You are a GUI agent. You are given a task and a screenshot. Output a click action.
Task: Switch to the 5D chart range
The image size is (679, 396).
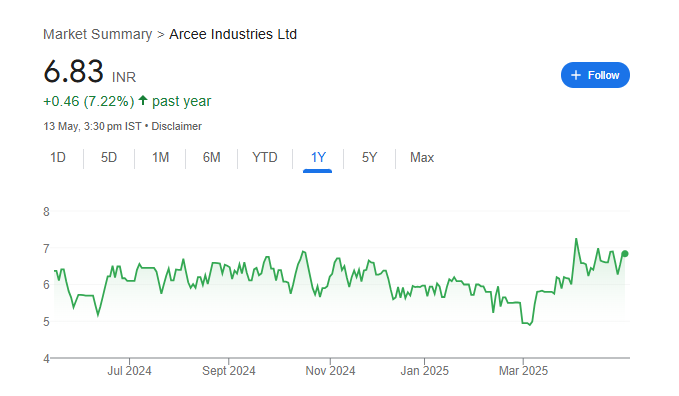pyautogui.click(x=109, y=157)
